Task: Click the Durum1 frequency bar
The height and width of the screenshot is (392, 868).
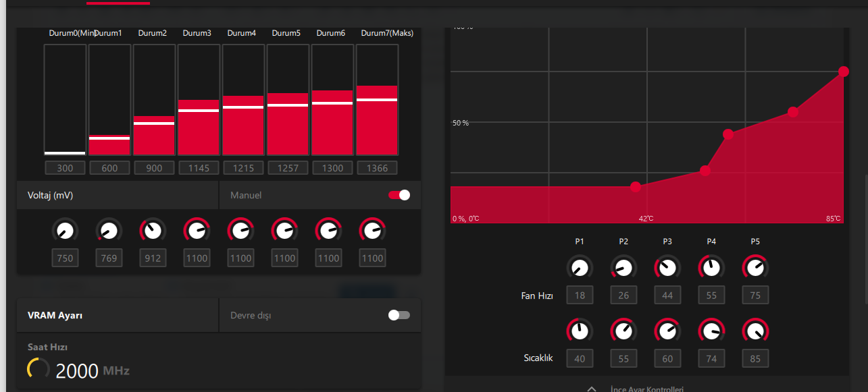Action: (x=109, y=100)
